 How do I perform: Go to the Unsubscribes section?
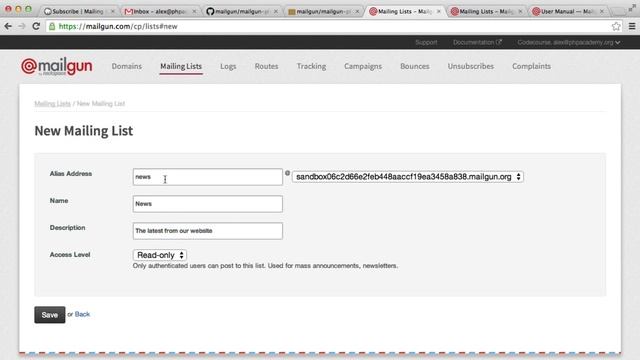point(471,66)
